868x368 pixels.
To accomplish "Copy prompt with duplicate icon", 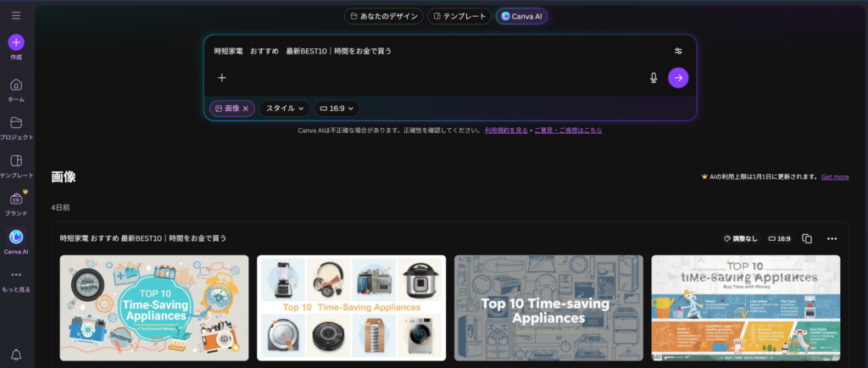I will (x=807, y=238).
